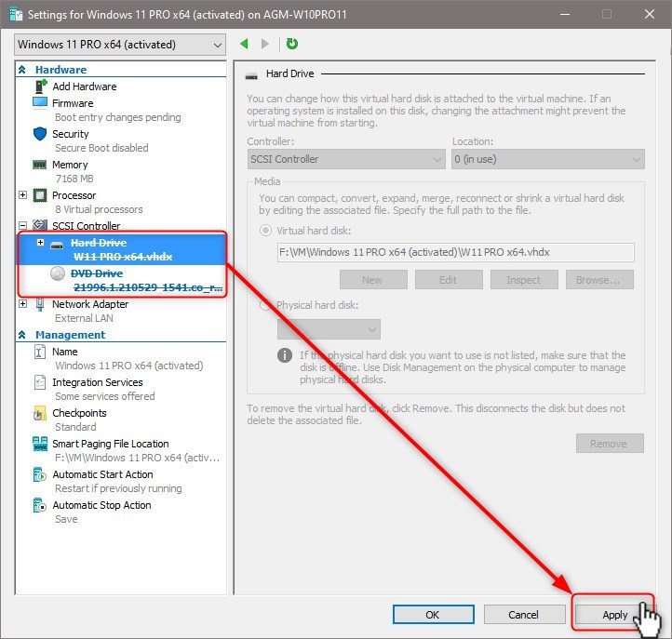Viewport: 672px width, 639px height.
Task: Collapse the SCSI Controller tree node
Action: pos(23,225)
